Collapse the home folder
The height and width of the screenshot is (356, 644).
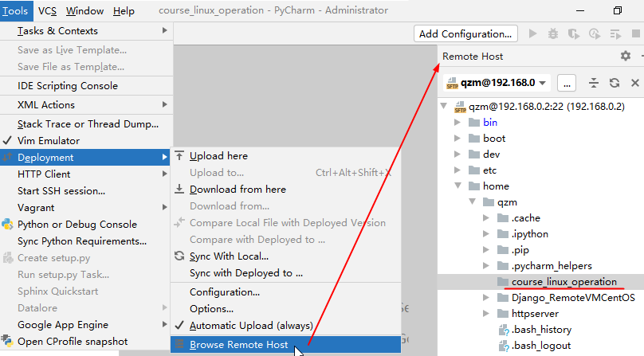pos(458,186)
